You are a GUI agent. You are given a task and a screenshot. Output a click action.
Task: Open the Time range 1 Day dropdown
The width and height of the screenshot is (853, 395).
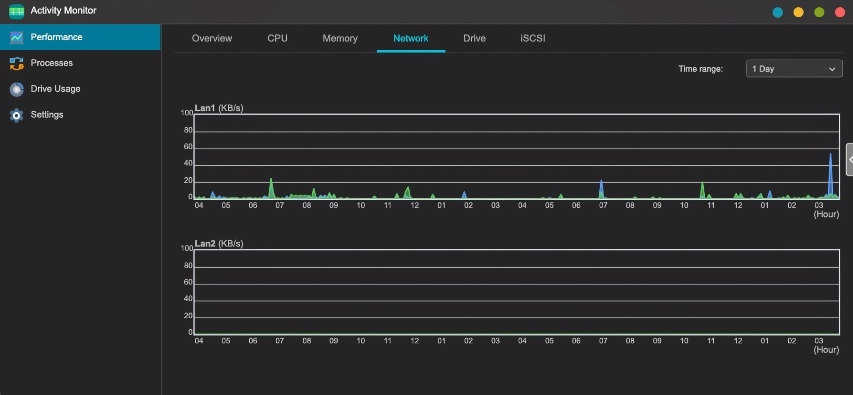(x=794, y=69)
